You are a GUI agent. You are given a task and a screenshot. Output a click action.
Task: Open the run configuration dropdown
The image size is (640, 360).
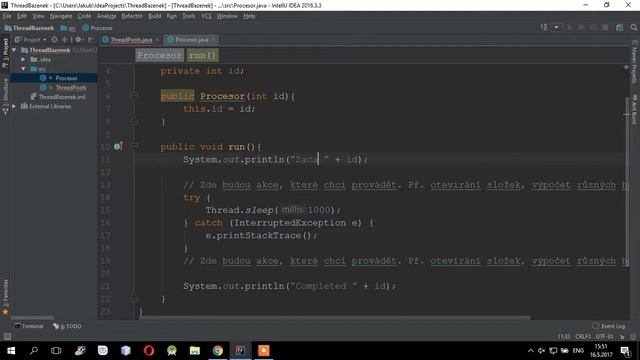pos(556,27)
